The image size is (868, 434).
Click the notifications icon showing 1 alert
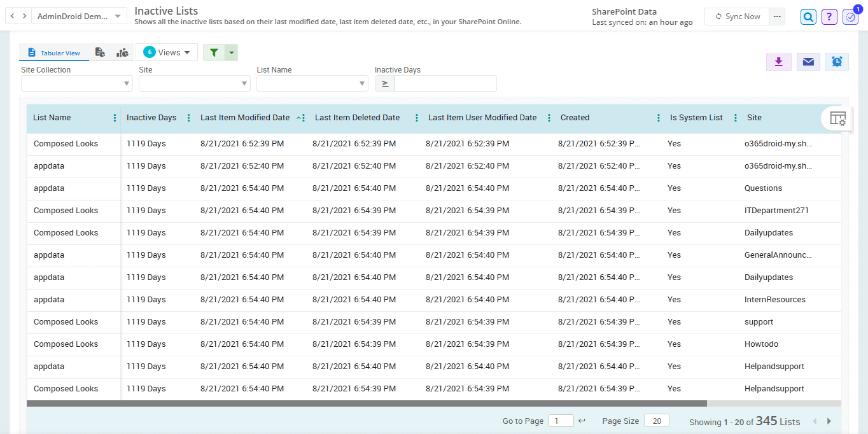tap(850, 16)
